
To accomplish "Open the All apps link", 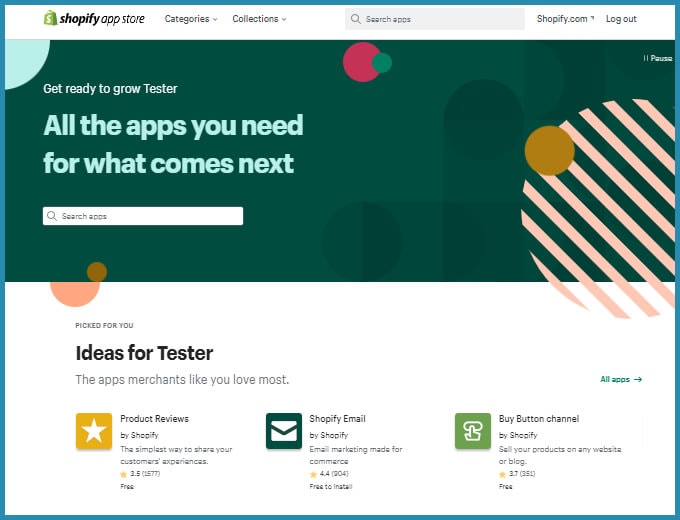I will point(621,380).
